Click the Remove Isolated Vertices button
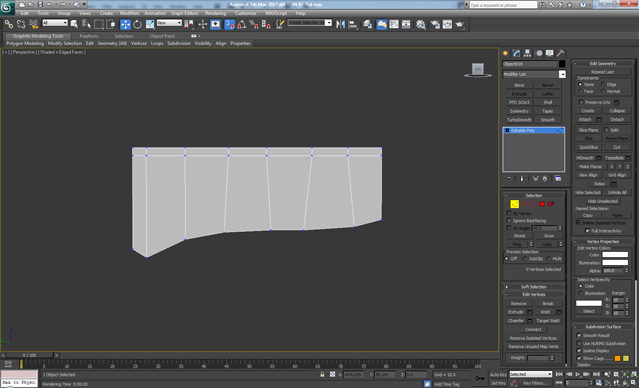The width and height of the screenshot is (639, 388). click(x=533, y=338)
